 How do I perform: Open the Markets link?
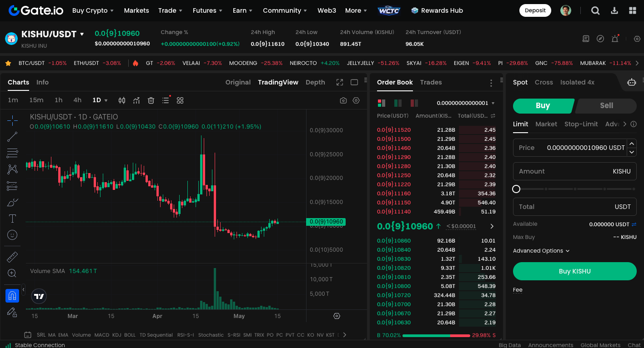[x=136, y=10]
